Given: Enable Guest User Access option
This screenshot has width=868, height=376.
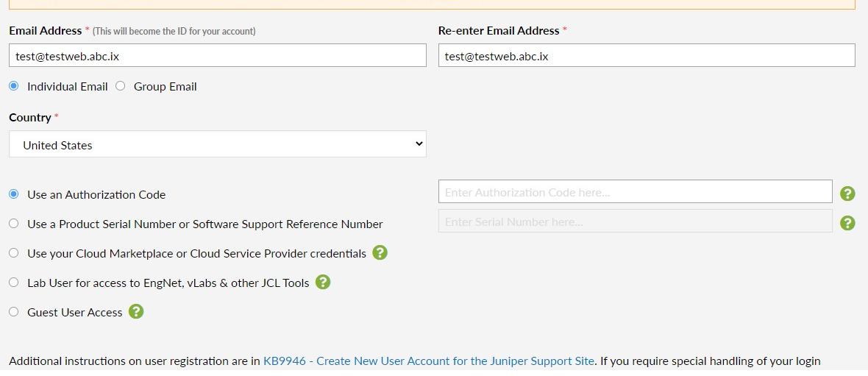Looking at the screenshot, I should tap(14, 312).
